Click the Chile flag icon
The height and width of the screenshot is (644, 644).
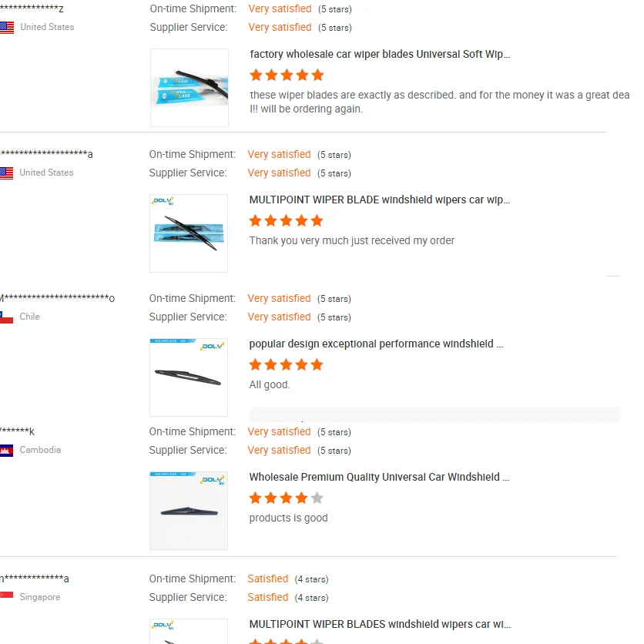7,316
